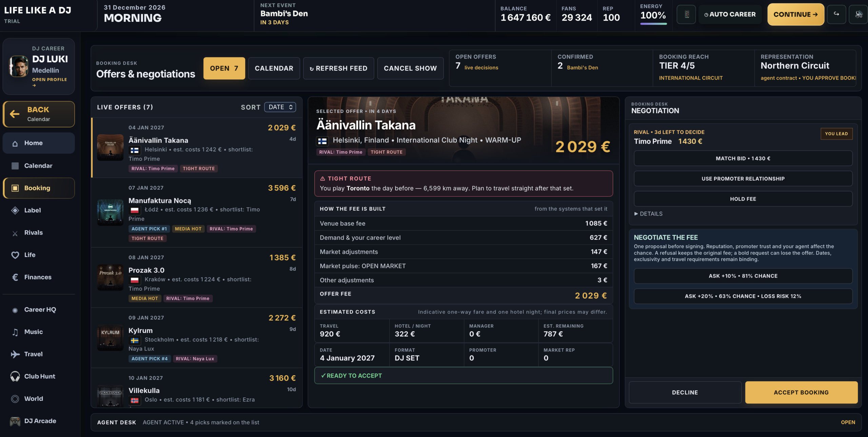The height and width of the screenshot is (437, 868).
Task: Ask for +20% fee with loss risk
Action: point(743,296)
